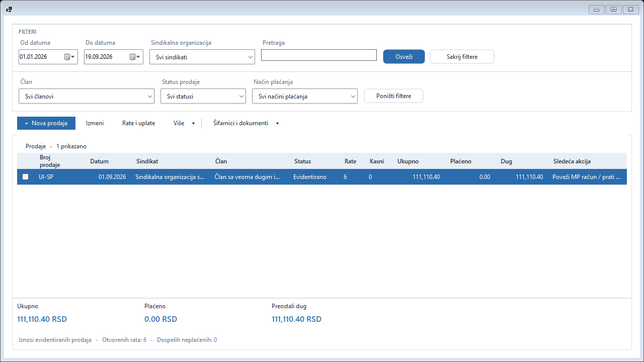Sort by the Dug column header
This screenshot has width=644, height=362.
[506, 161]
